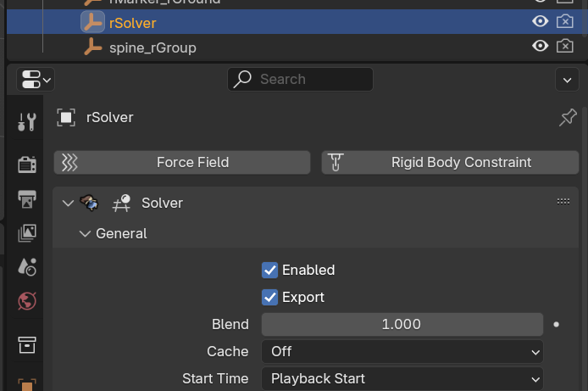Open the Start Time dropdown

[x=402, y=378]
